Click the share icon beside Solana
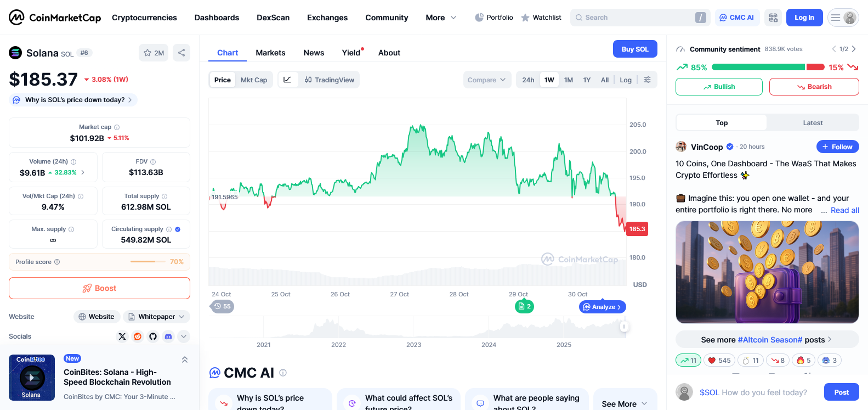This screenshot has height=410, width=868. (x=181, y=53)
